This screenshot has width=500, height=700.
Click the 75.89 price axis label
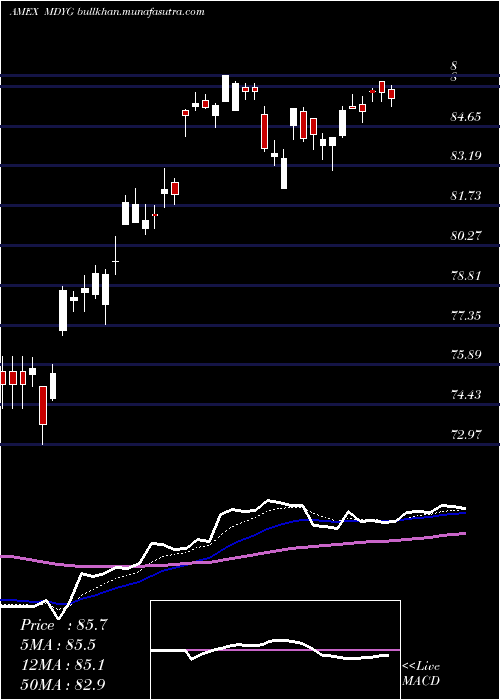click(466, 355)
